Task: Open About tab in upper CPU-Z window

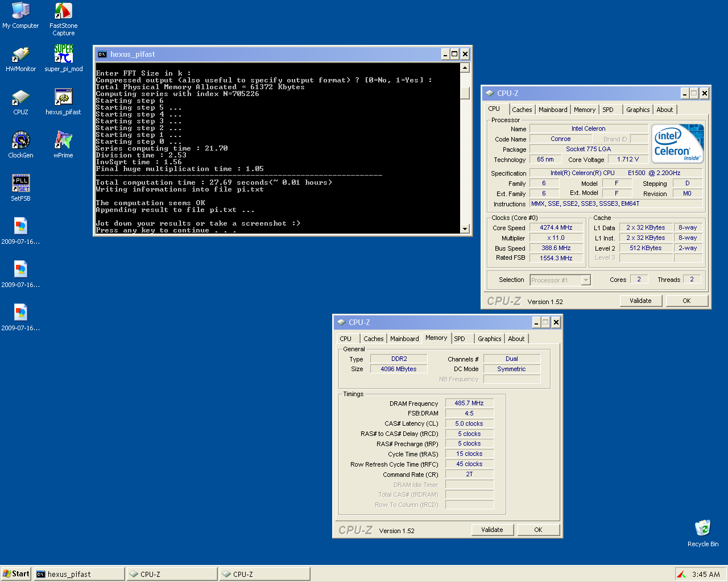Action: pyautogui.click(x=664, y=110)
